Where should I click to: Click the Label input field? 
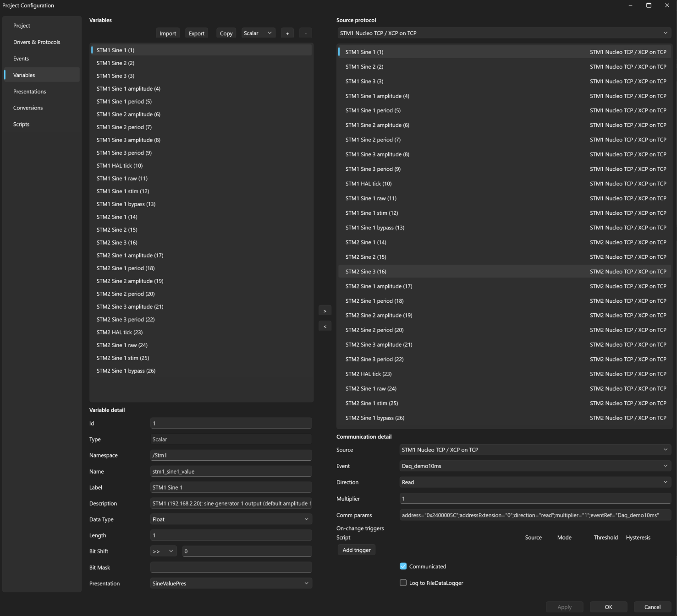click(231, 487)
